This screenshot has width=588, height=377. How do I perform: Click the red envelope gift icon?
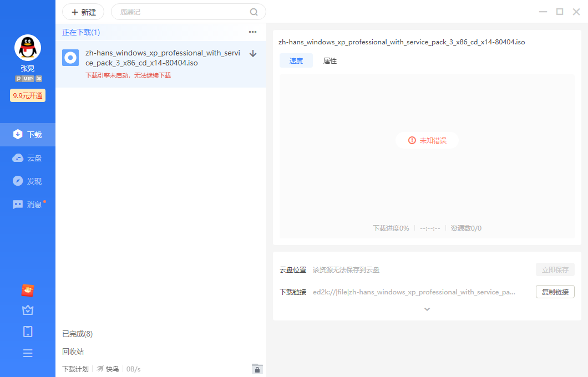pos(28,289)
